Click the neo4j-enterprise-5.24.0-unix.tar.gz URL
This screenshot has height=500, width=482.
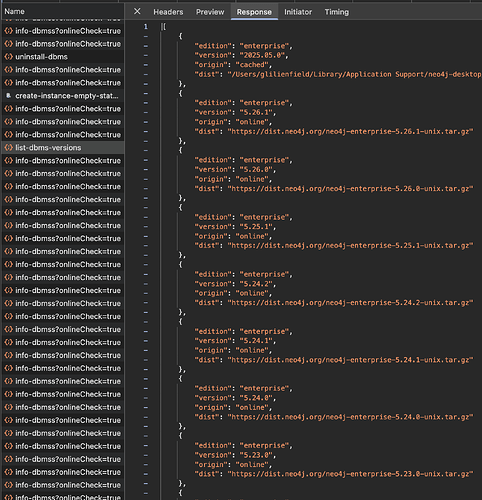350,417
